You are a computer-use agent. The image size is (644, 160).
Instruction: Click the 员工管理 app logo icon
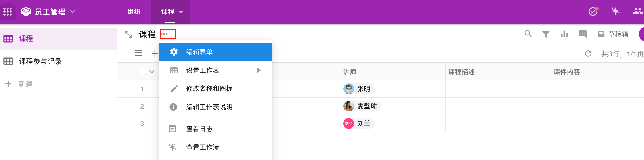(x=26, y=12)
